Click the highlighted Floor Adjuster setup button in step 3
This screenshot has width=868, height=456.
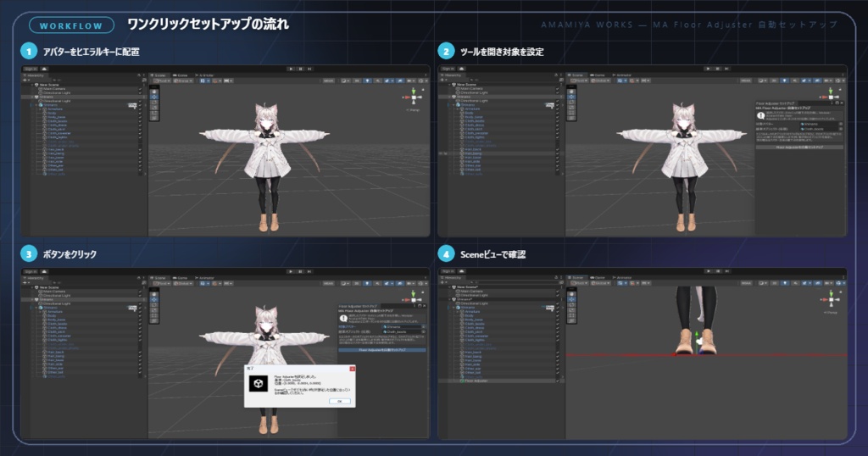pyautogui.click(x=381, y=350)
